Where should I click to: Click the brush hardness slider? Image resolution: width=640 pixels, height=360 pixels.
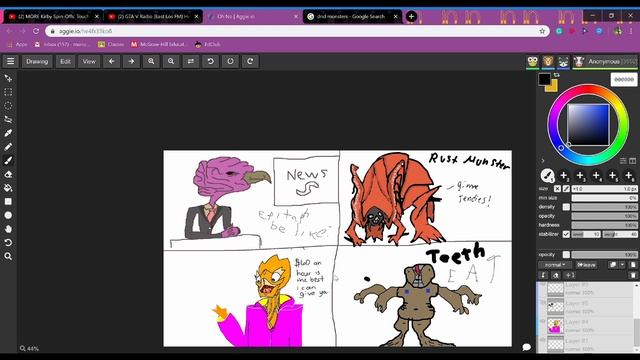[604, 225]
